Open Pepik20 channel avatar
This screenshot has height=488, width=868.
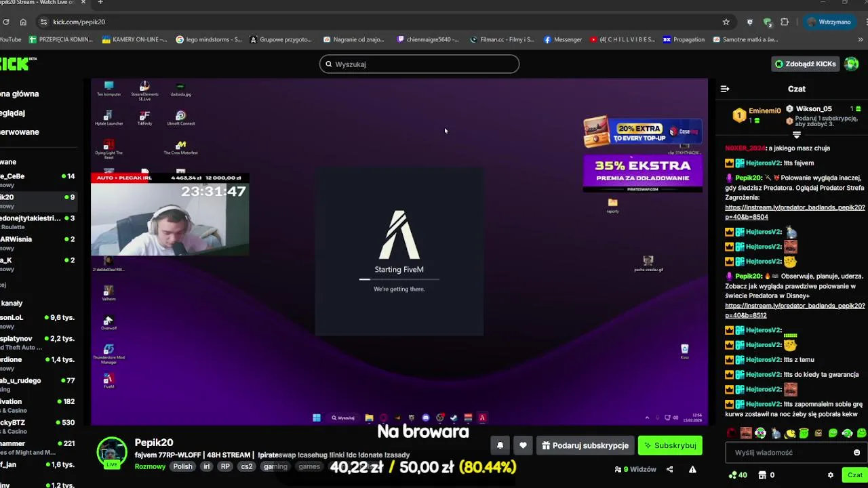tap(112, 453)
